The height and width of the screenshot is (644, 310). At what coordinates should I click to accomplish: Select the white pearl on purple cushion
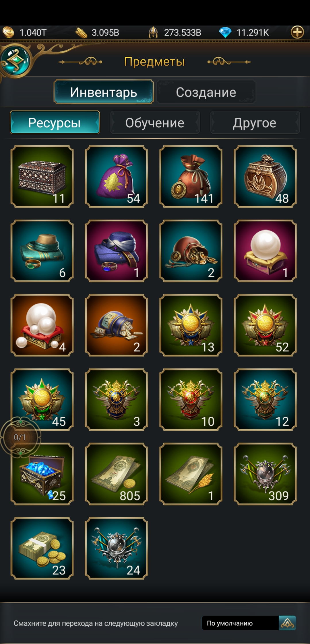click(x=265, y=251)
